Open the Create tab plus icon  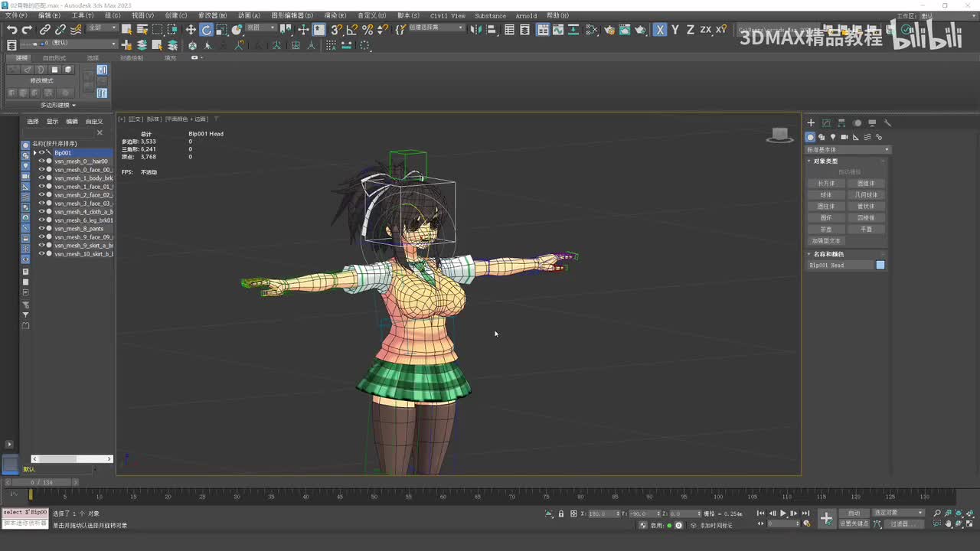(x=811, y=122)
